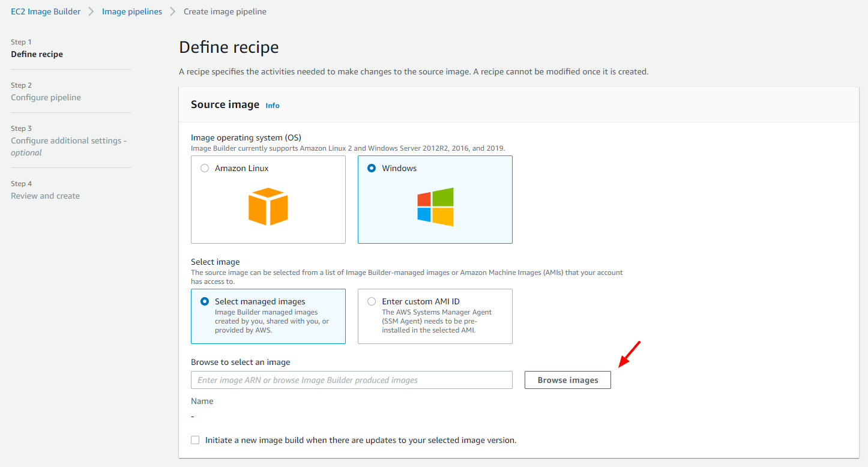Viewport: 868px width, 467px height.
Task: Click the 'Name' field label
Action: pyautogui.click(x=202, y=401)
